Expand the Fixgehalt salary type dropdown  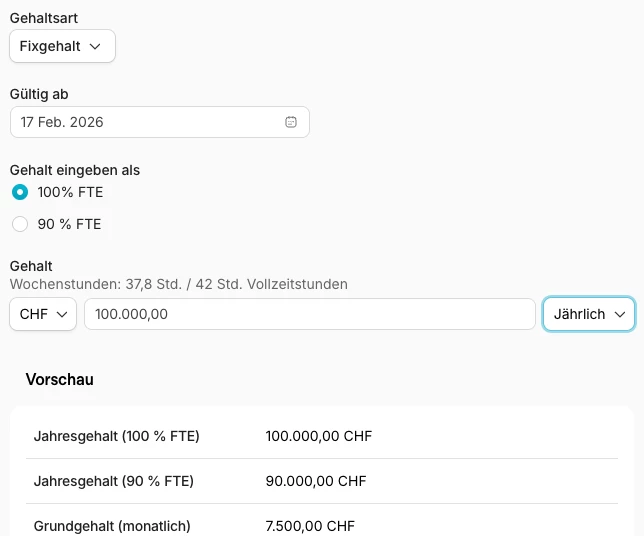pos(62,46)
